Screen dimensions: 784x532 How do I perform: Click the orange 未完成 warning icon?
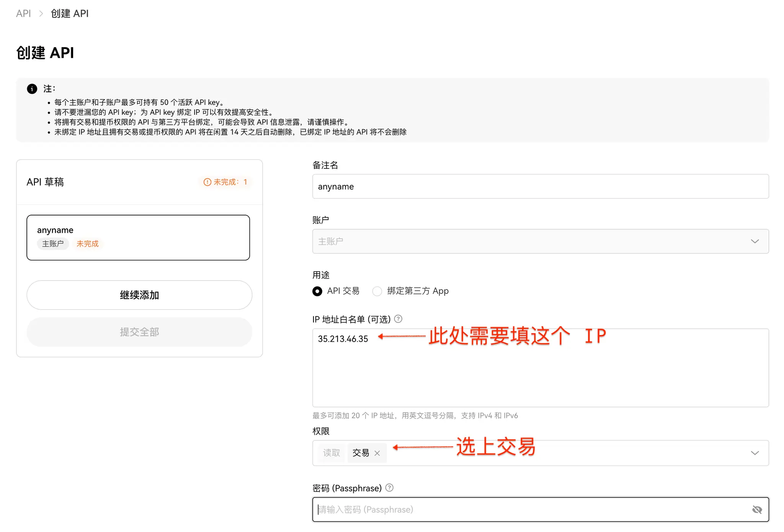pos(207,182)
